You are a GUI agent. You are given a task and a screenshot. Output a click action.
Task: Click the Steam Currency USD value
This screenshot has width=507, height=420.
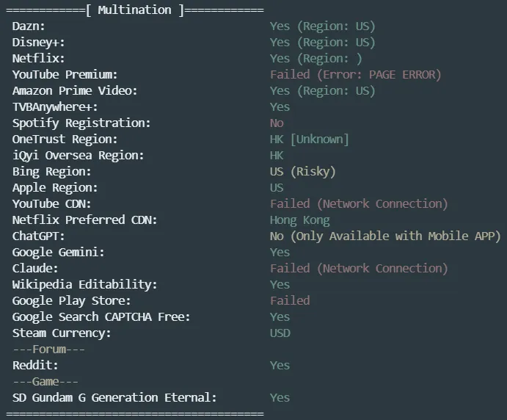(280, 333)
